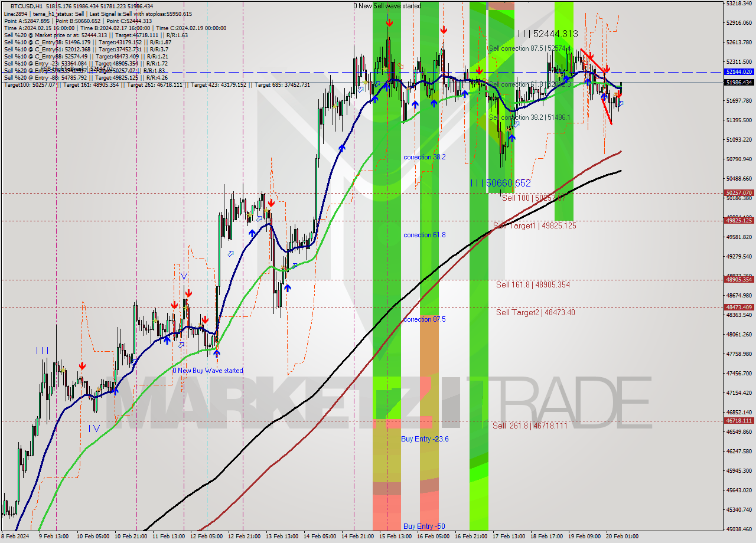Image resolution: width=756 pixels, height=543 pixels.
Task: Click the red 50257.070 price tag
Action: tap(739, 192)
